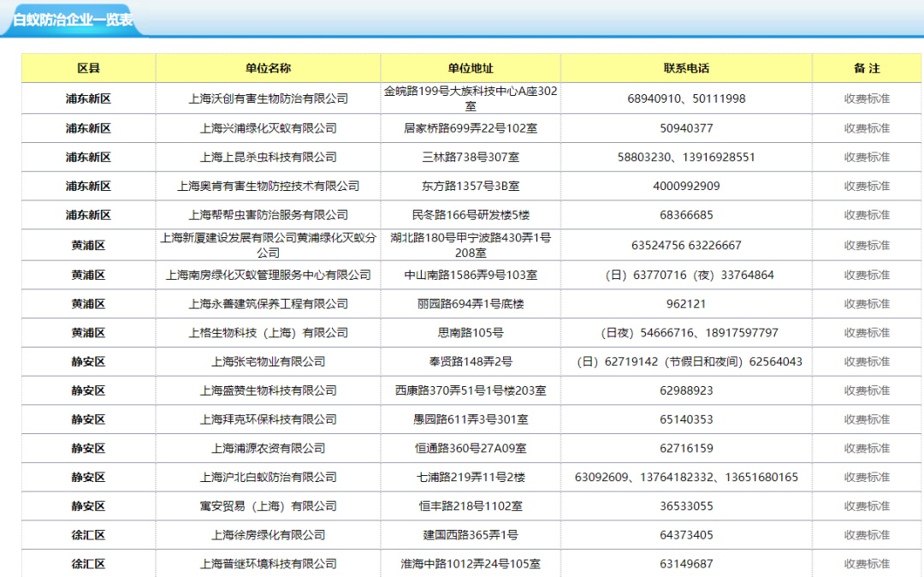The height and width of the screenshot is (577, 924).
Task: Select company name 上海沃创有害生物防治有限公司
Action: 268,98
